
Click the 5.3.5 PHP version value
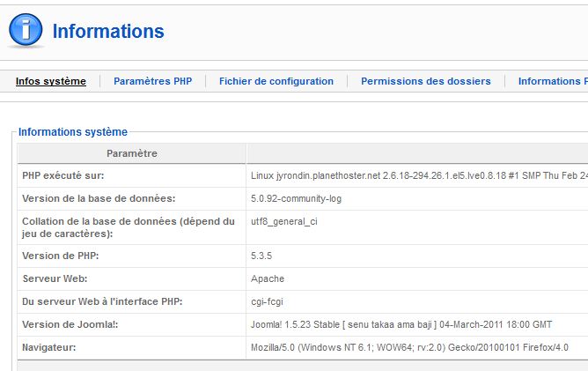[262, 256]
